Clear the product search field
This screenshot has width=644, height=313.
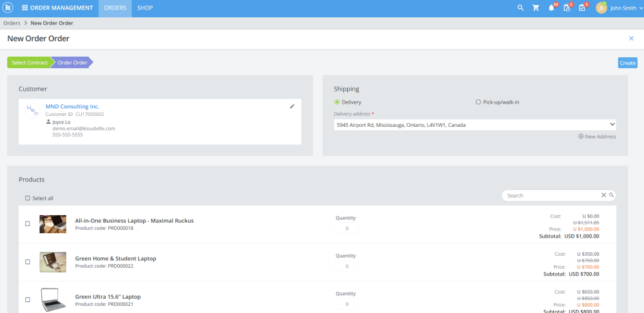point(604,196)
